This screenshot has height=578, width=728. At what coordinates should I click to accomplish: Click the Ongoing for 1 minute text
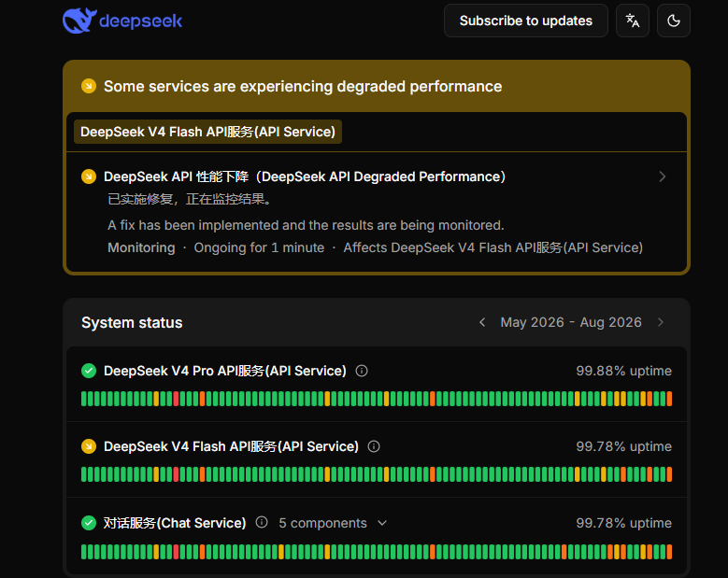259,247
